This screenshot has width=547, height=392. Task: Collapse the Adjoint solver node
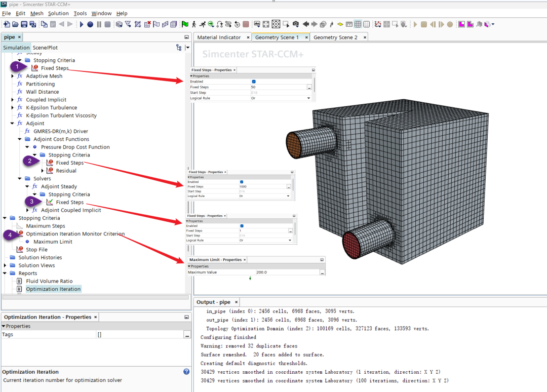pos(13,124)
